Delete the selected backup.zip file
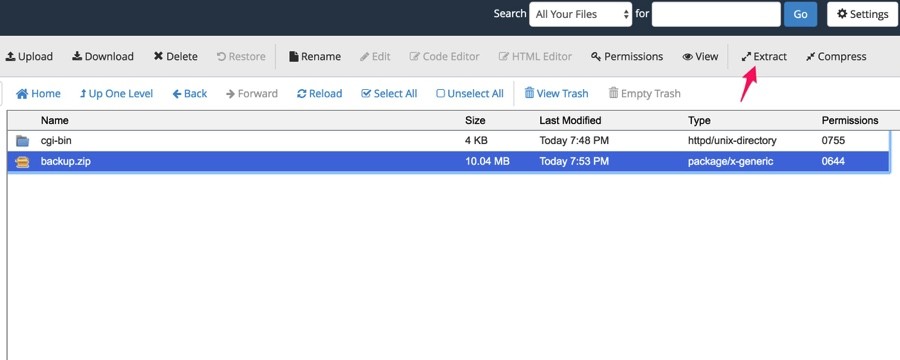The height and width of the screenshot is (360, 900). point(176,56)
